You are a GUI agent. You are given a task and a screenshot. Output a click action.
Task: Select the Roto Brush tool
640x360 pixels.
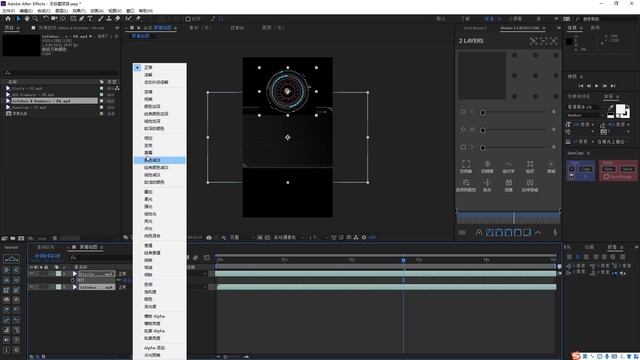[x=129, y=19]
